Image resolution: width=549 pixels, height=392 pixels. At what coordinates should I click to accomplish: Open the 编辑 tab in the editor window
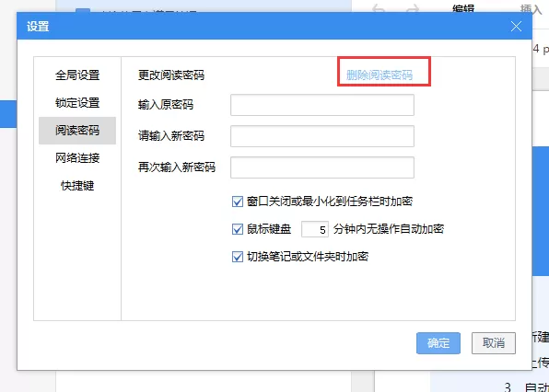463,8
